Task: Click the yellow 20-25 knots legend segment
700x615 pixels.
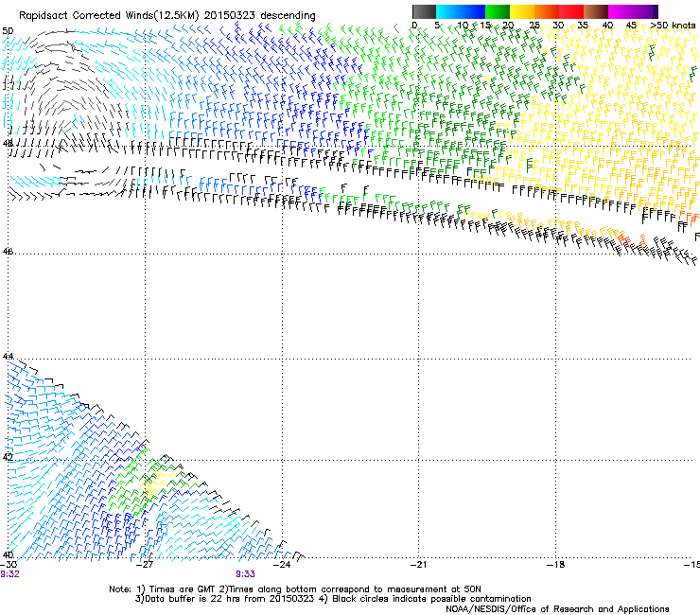Action: (522, 11)
